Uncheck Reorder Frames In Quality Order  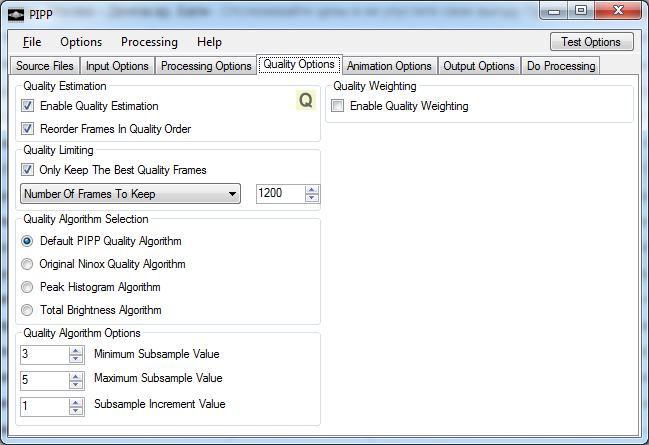[28, 129]
